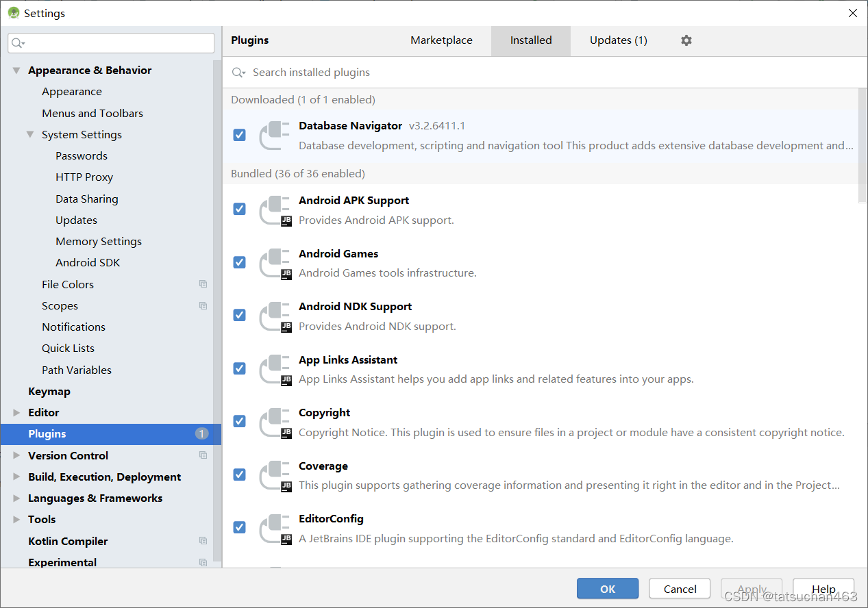The width and height of the screenshot is (868, 608).
Task: Open the HTTP Proxy settings
Action: 84,177
